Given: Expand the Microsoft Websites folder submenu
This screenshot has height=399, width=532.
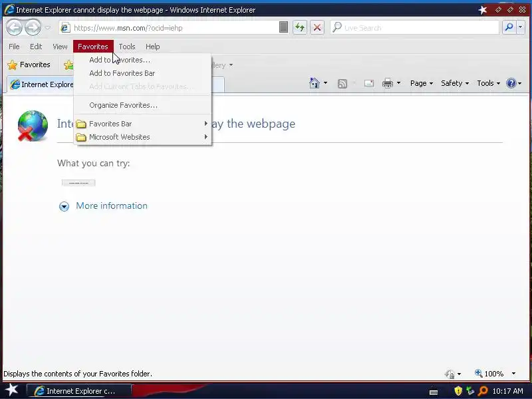Looking at the screenshot, I should click(142, 137).
